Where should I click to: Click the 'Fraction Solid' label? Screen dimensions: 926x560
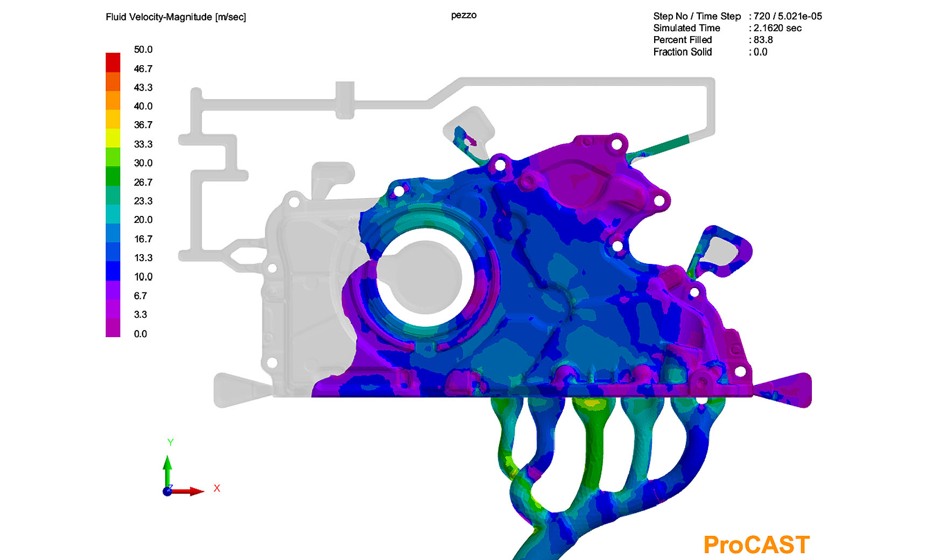[x=683, y=52]
